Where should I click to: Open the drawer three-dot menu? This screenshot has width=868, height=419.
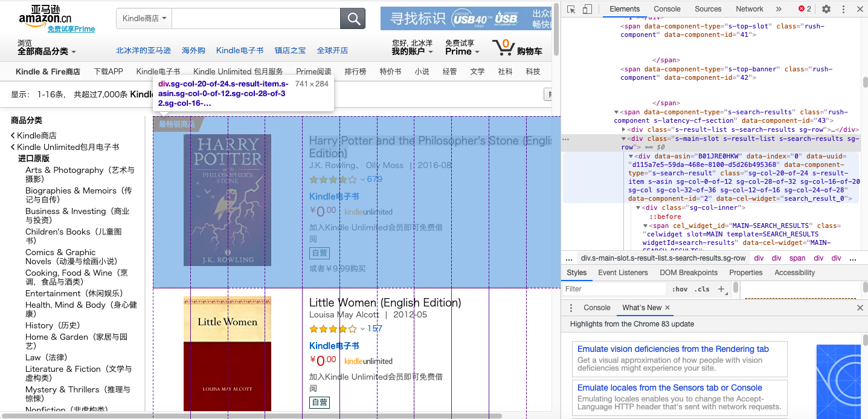point(571,308)
